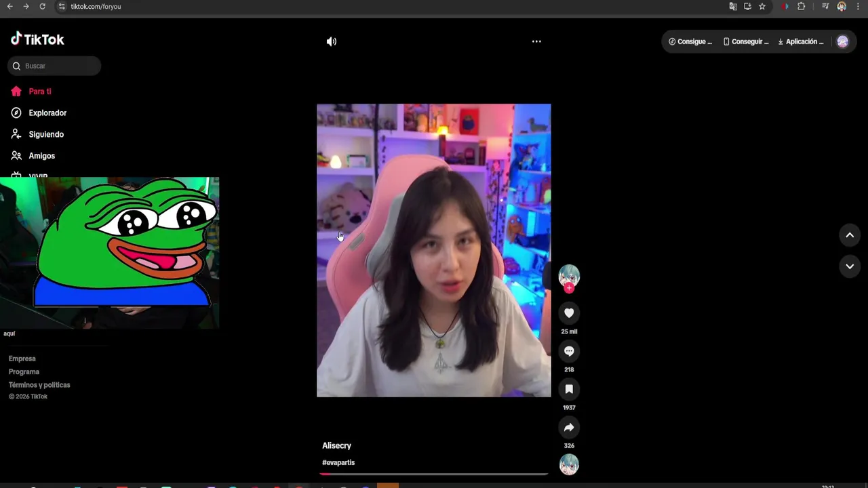Click the TikTok logo
Image resolution: width=868 pixels, height=488 pixels.
(x=37, y=39)
